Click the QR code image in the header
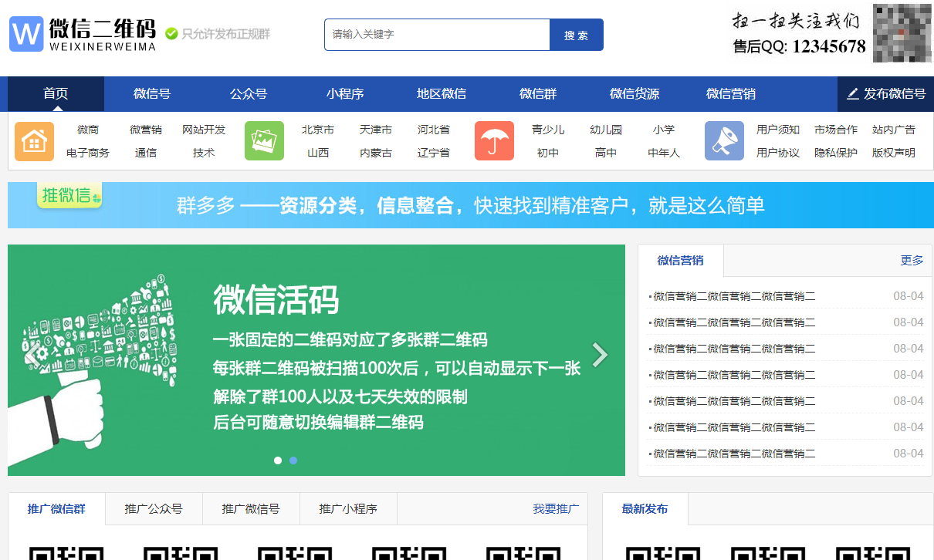Viewport: 934px width, 560px height. coord(902,33)
